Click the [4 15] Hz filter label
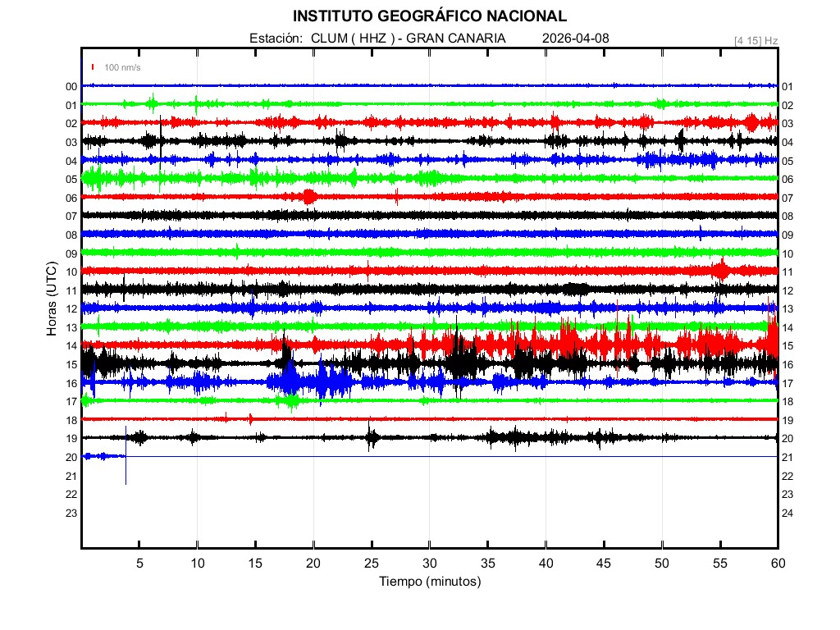The height and width of the screenshot is (630, 840). [x=756, y=40]
